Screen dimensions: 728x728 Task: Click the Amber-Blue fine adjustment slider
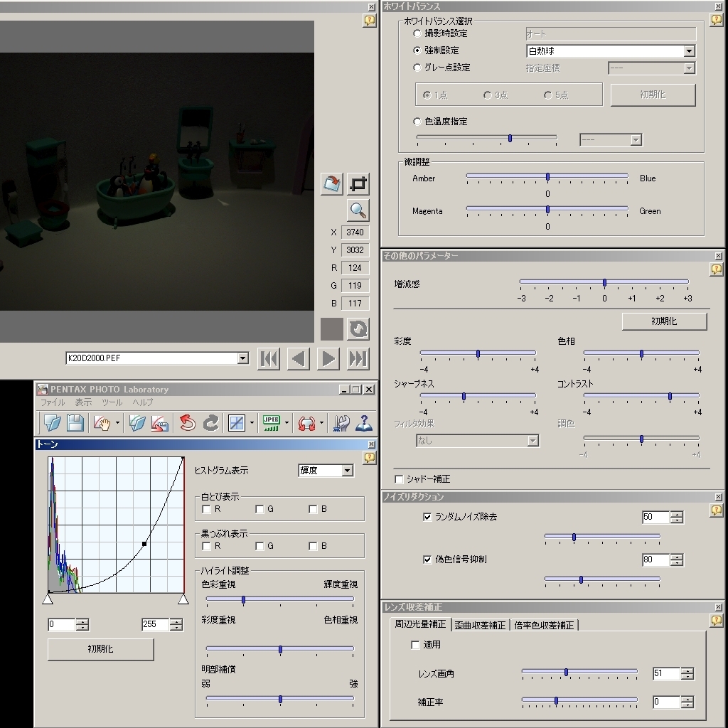(x=547, y=176)
